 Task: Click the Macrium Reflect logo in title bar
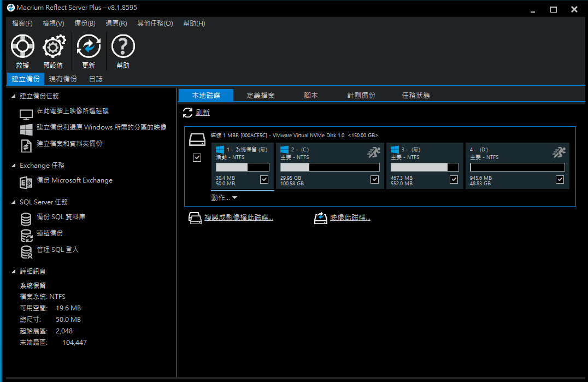pos(10,8)
